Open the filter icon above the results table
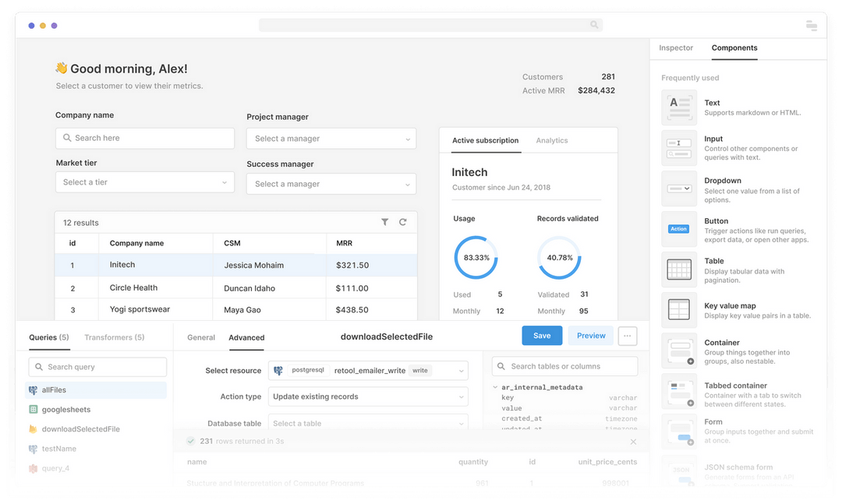This screenshot has width=842, height=504. pyautogui.click(x=384, y=222)
